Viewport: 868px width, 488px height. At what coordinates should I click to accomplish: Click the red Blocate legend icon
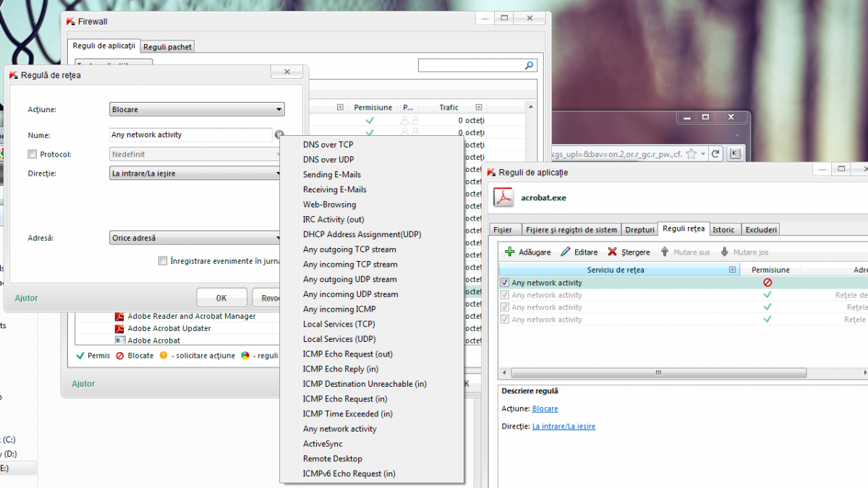(121, 356)
